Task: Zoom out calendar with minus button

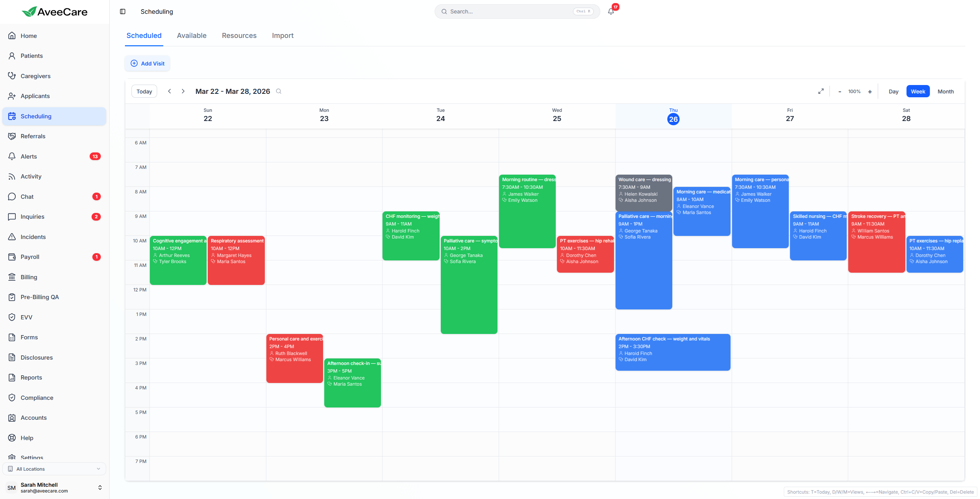Action: [x=839, y=92]
